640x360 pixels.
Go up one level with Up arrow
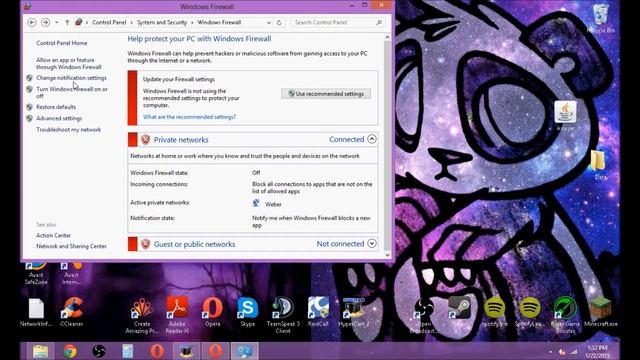pos(67,22)
